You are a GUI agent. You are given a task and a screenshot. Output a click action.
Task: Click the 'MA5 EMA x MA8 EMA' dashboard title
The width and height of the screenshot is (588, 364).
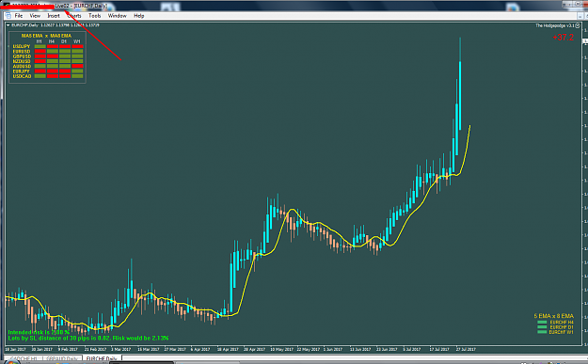(x=46, y=36)
